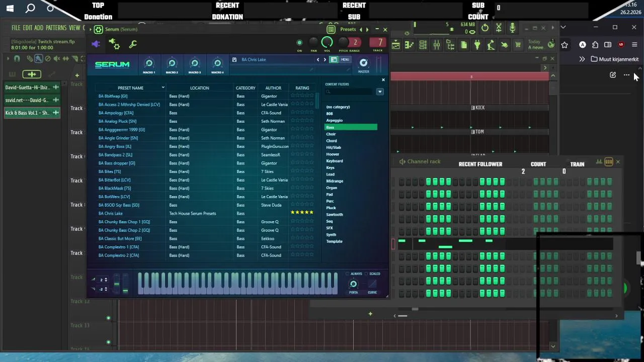Screen dimensions: 644x362
Task: Click the magnet snap icon in playlist toolbar
Action: (x=17, y=59)
